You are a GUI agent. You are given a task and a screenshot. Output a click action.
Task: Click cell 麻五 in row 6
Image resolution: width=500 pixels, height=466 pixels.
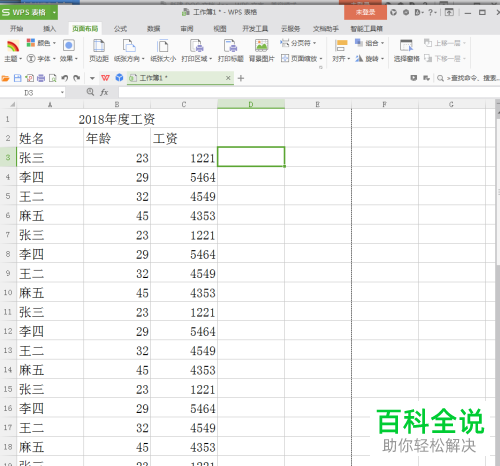tap(50, 215)
